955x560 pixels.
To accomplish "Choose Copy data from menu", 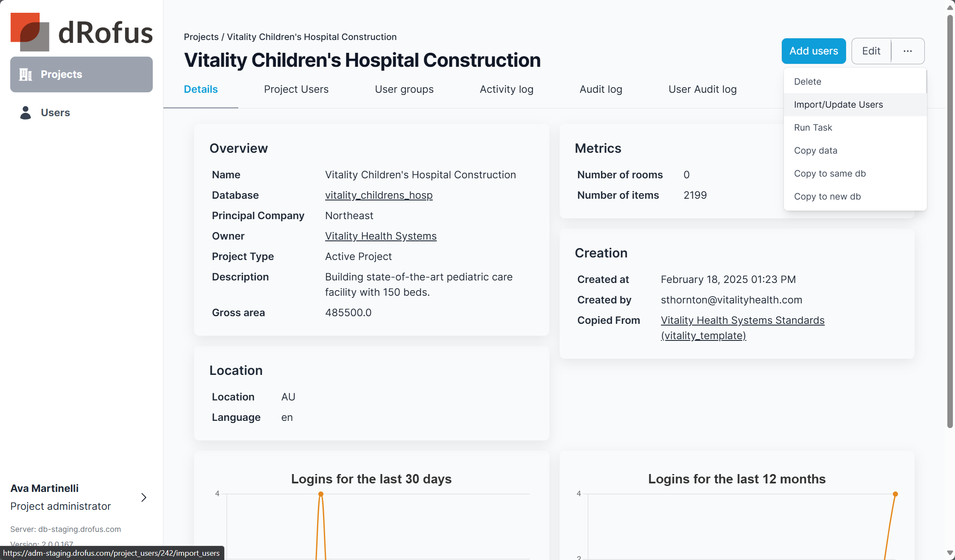I will pyautogui.click(x=815, y=151).
